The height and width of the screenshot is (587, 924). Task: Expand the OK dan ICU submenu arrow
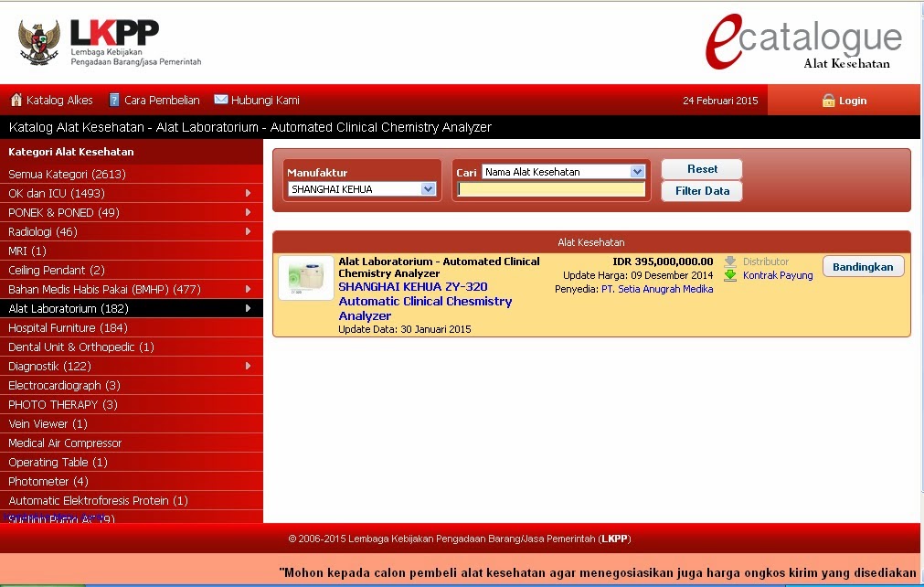pyautogui.click(x=248, y=193)
